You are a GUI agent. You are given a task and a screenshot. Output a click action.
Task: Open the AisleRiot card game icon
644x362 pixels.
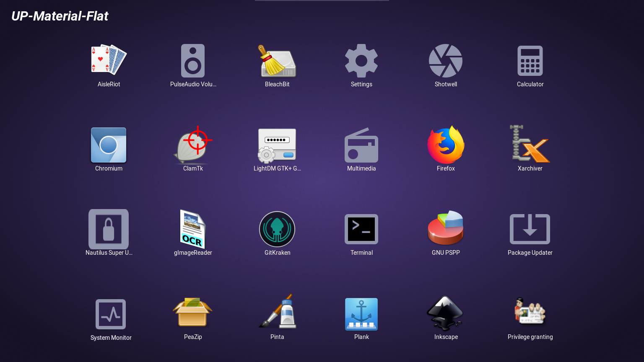[x=109, y=60]
